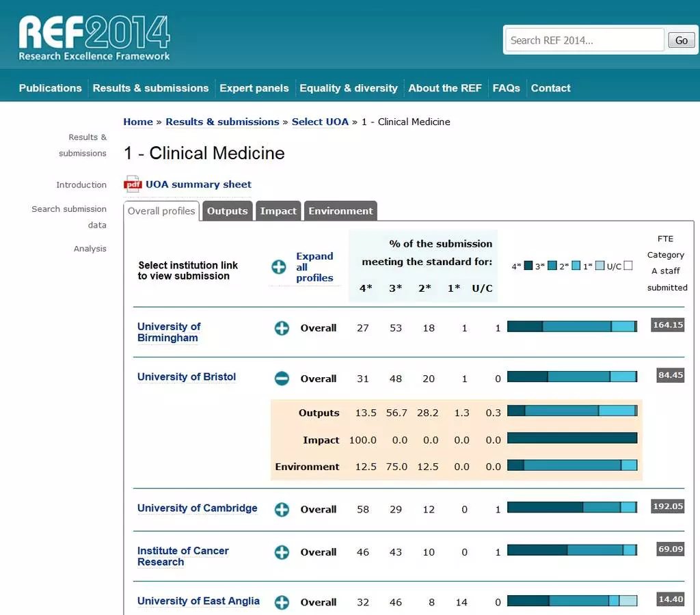Click Analysis in the left sidebar

(90, 249)
